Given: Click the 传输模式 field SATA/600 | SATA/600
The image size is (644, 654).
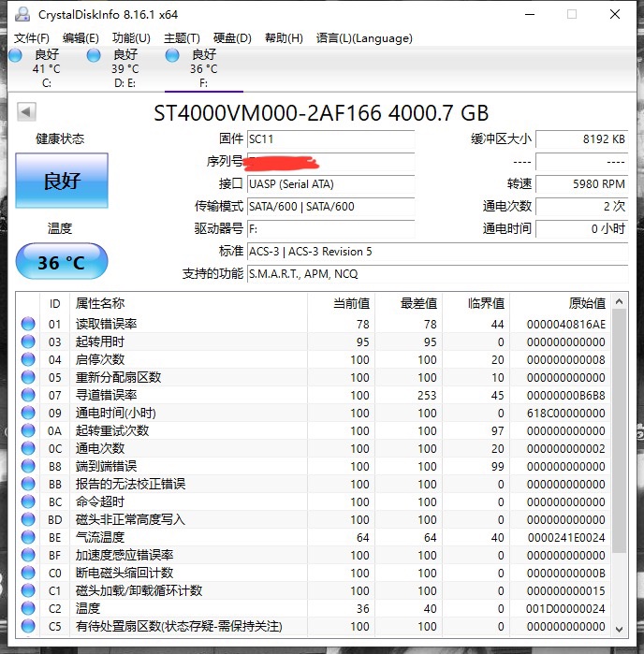Looking at the screenshot, I should click(330, 207).
